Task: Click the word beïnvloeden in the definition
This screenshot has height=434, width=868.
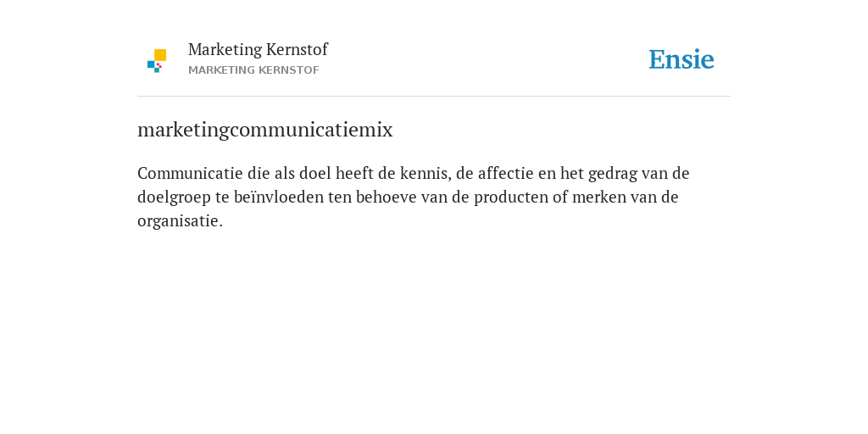Action: point(278,197)
